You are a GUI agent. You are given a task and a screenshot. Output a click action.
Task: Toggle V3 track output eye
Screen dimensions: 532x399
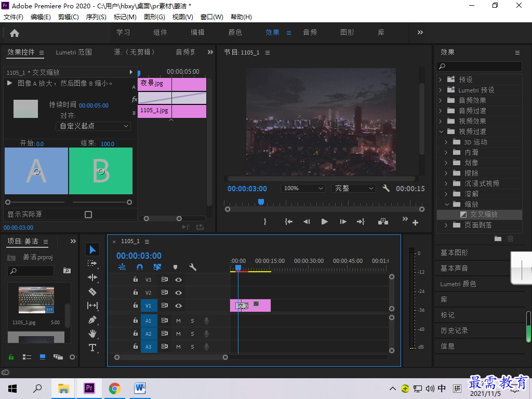coord(179,280)
